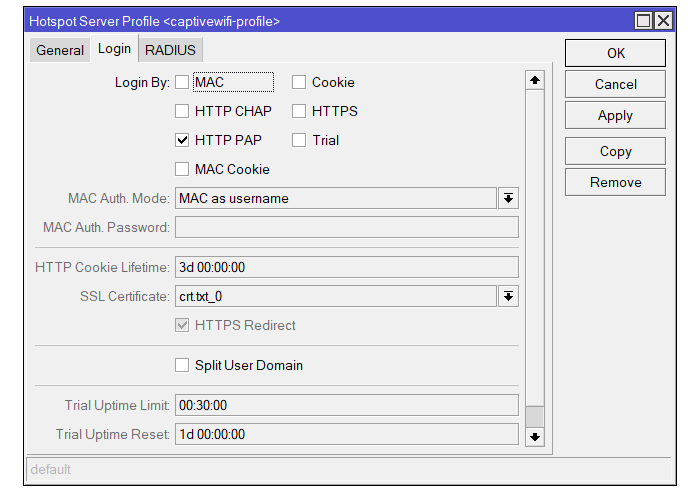Uncheck the HTTP PAP login option
Image resolution: width=692 pixels, height=492 pixels.
pos(182,140)
